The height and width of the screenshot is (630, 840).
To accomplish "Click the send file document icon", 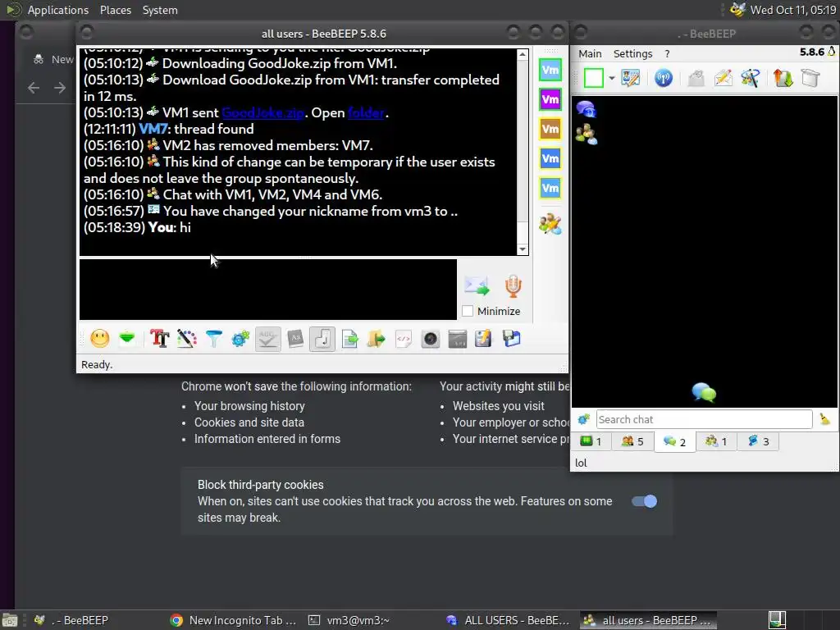I will pyautogui.click(x=349, y=339).
